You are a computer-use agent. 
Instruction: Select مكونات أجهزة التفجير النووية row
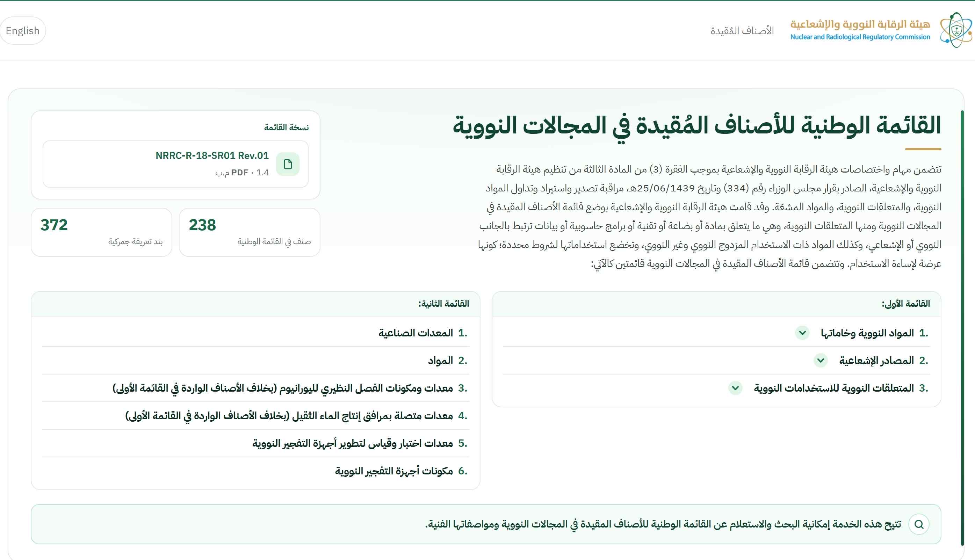[x=255, y=471]
